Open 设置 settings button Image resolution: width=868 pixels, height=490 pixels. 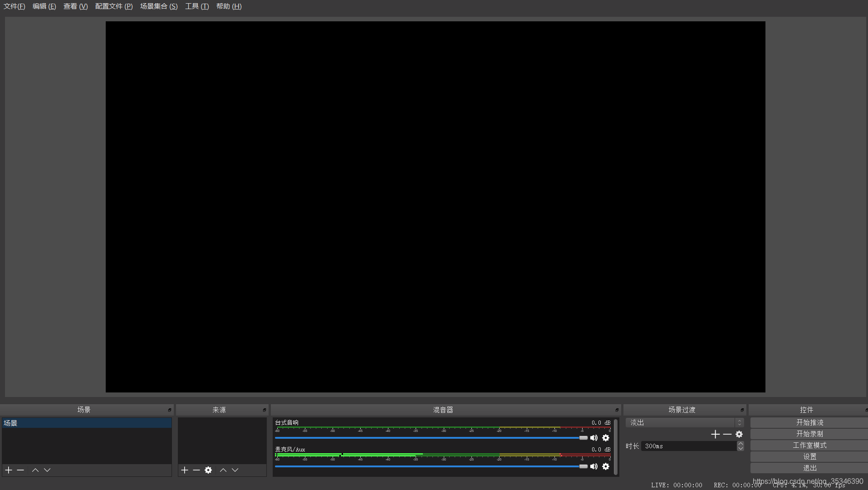coord(809,456)
